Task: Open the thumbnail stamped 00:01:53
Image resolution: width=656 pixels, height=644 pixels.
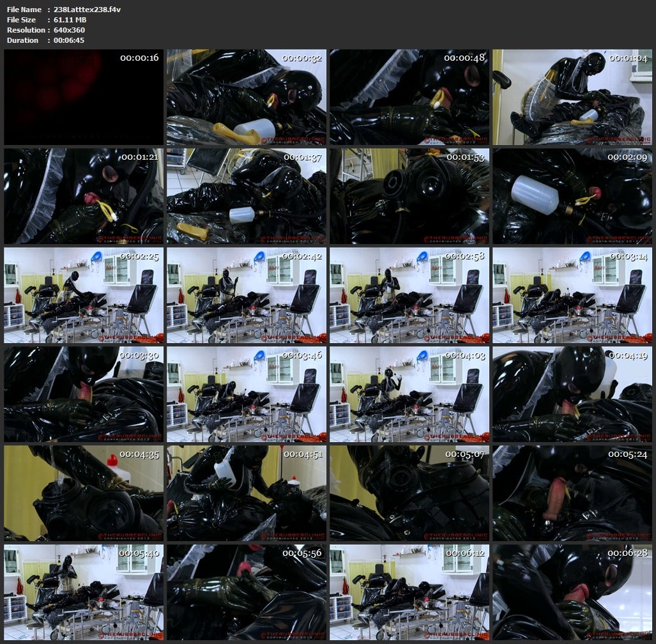Action: 409,196
